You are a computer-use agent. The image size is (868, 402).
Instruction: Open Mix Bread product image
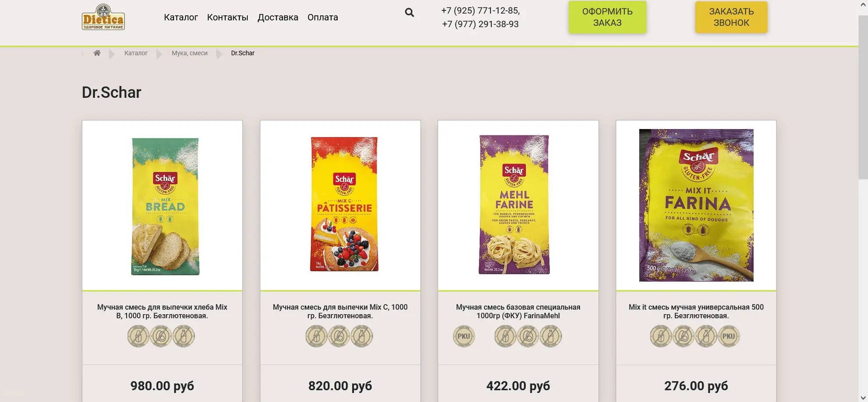pyautogui.click(x=165, y=206)
